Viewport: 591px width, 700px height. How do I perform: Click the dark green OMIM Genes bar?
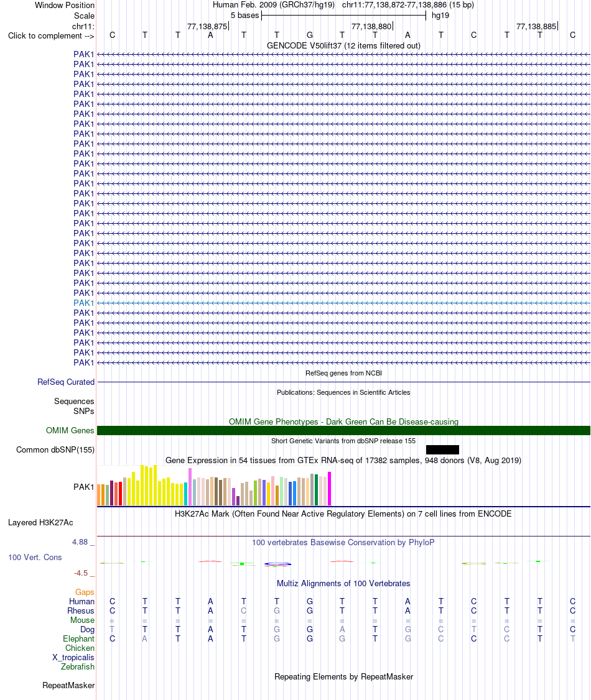click(343, 430)
